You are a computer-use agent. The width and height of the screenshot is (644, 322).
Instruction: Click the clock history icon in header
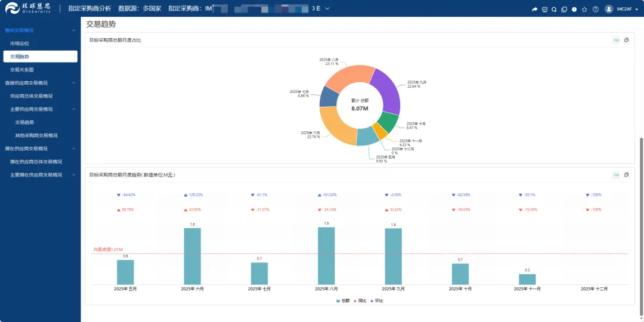coord(574,10)
